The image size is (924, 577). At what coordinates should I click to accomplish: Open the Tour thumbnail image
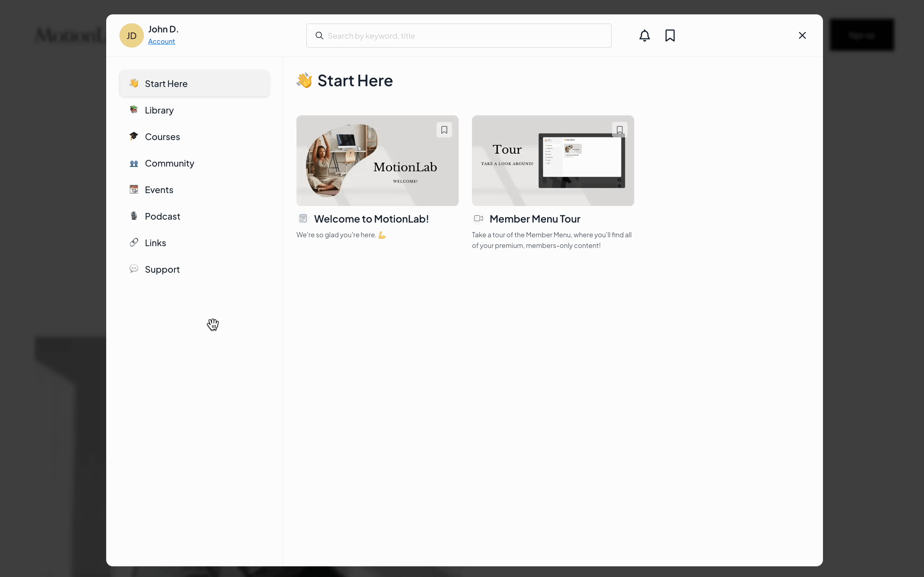[x=552, y=161]
